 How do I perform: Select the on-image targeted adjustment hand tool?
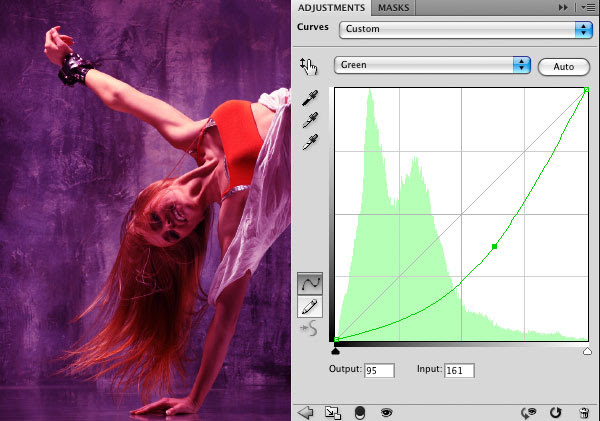pyautogui.click(x=308, y=66)
